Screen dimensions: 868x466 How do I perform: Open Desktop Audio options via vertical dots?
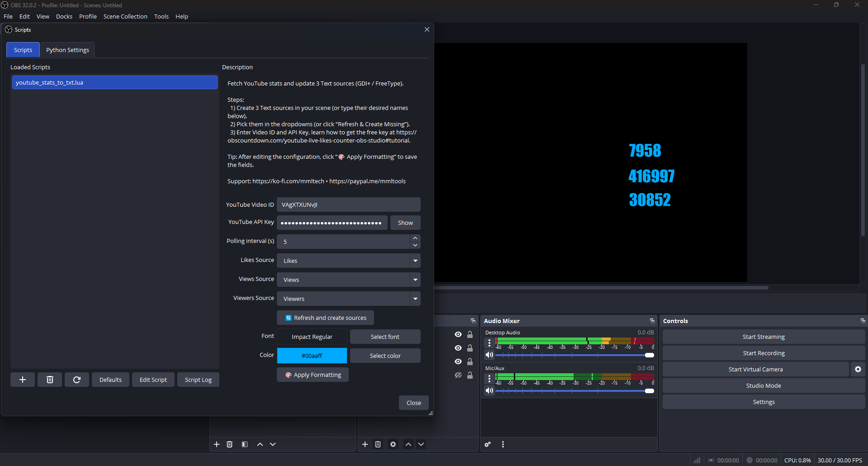[489, 342]
